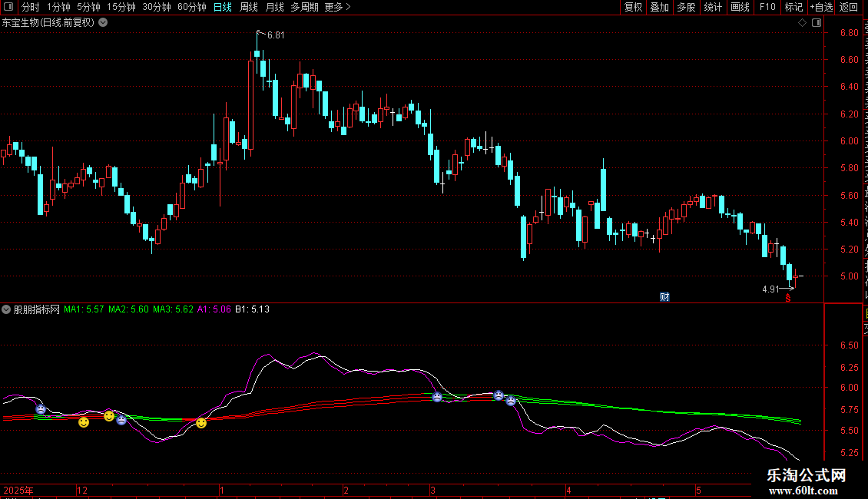The height and width of the screenshot is (499, 868).
Task: Switch to 日线 daily chart
Action: 223,7
